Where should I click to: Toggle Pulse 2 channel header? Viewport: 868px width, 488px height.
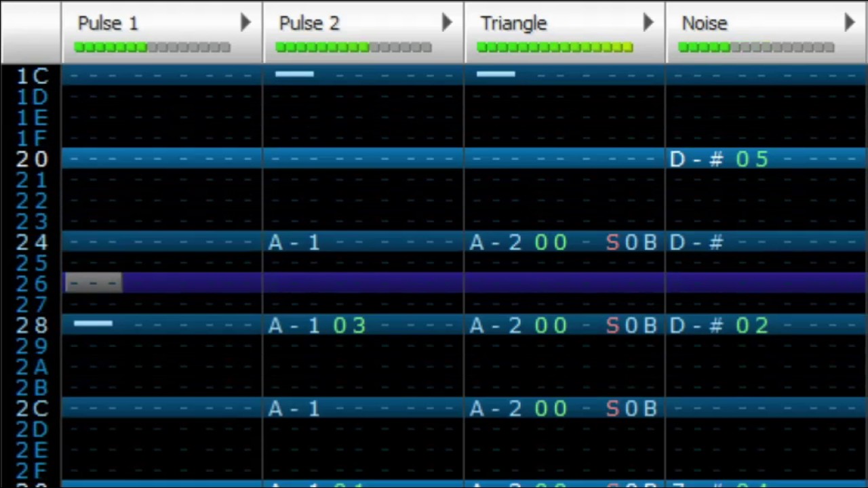click(x=363, y=32)
